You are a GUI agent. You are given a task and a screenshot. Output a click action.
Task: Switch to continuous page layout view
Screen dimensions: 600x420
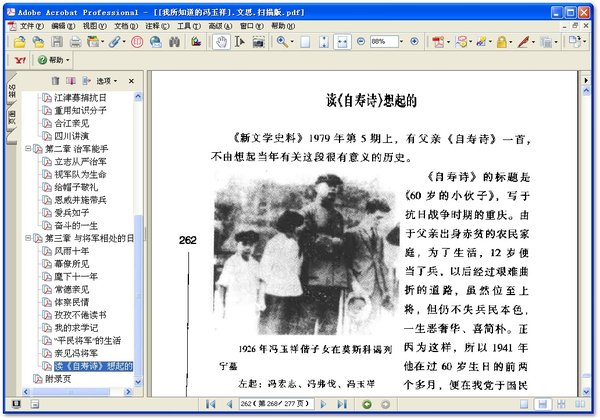point(543,404)
